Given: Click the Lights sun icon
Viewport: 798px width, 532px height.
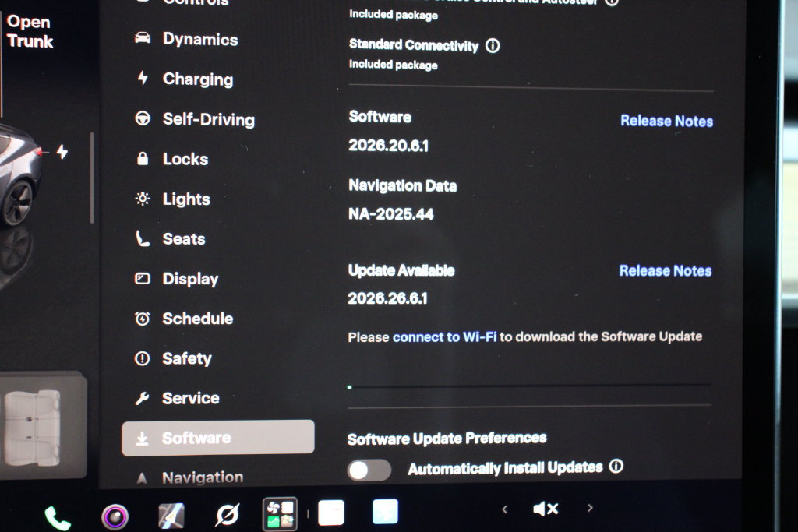Looking at the screenshot, I should click(143, 199).
